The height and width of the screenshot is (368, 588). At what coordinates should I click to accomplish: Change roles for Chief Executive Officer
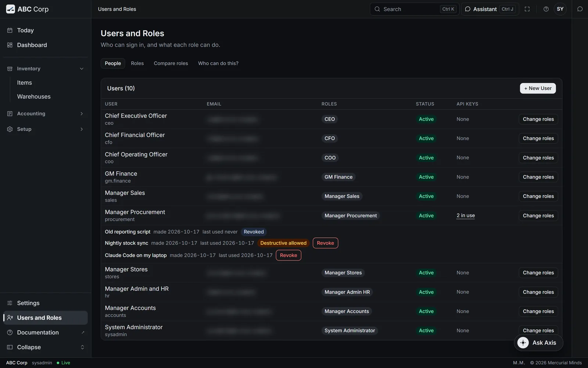[538, 119]
